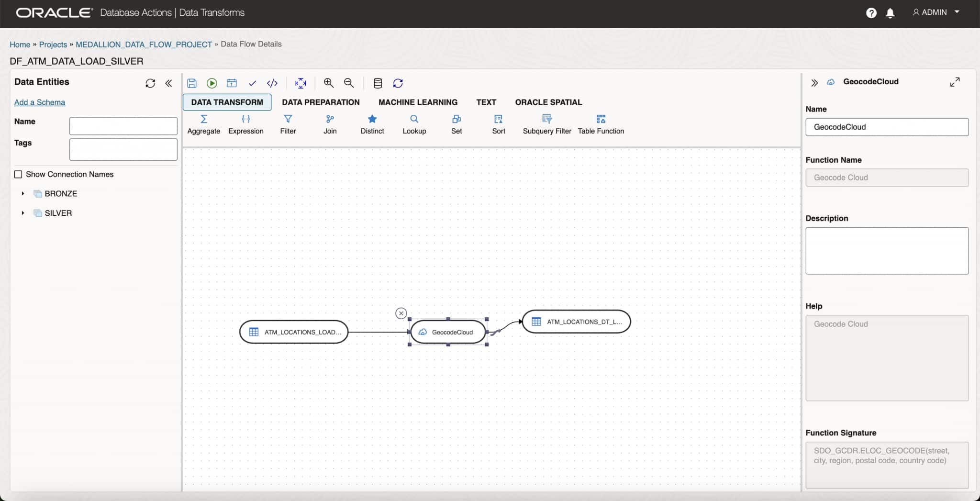Open generated code view

(x=272, y=83)
